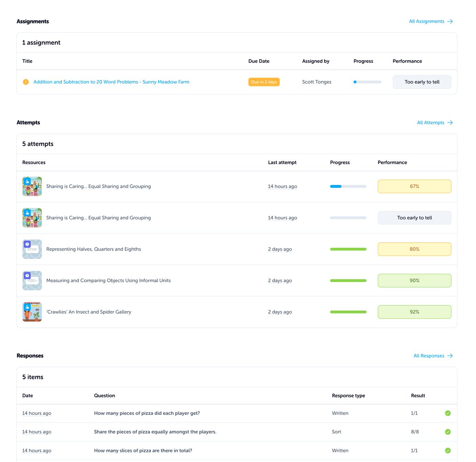This screenshot has width=476, height=462.
Task: Click the empty progress bar in 'Too early' attempt row
Action: tap(348, 218)
